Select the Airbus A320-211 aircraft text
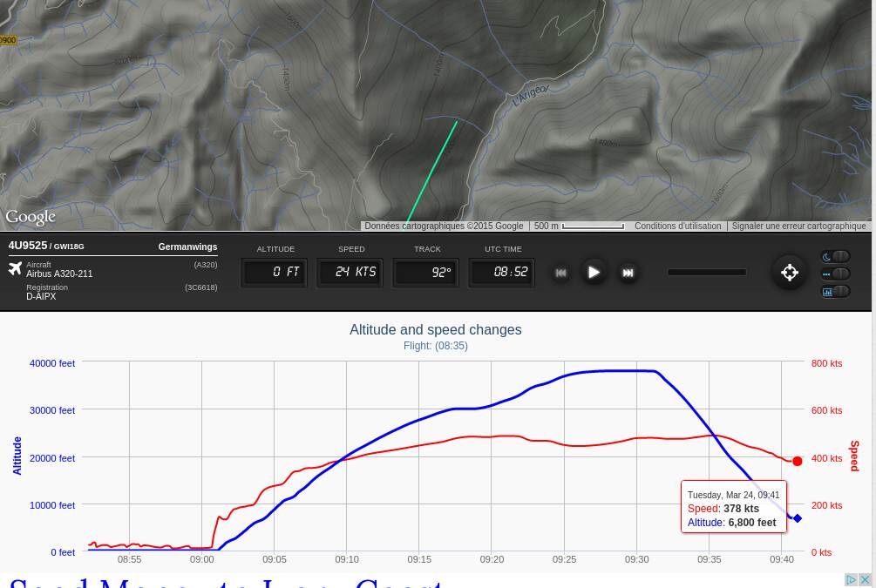 click(x=59, y=274)
